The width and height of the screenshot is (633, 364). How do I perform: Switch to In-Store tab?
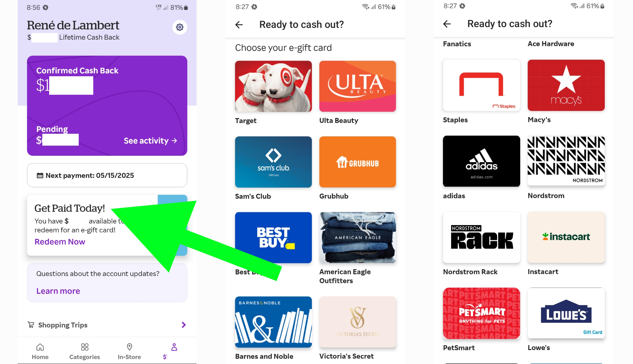[129, 351]
